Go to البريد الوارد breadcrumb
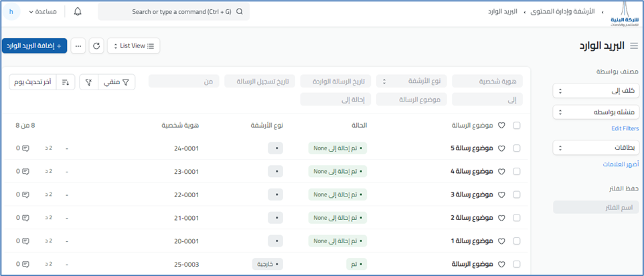 pyautogui.click(x=502, y=11)
